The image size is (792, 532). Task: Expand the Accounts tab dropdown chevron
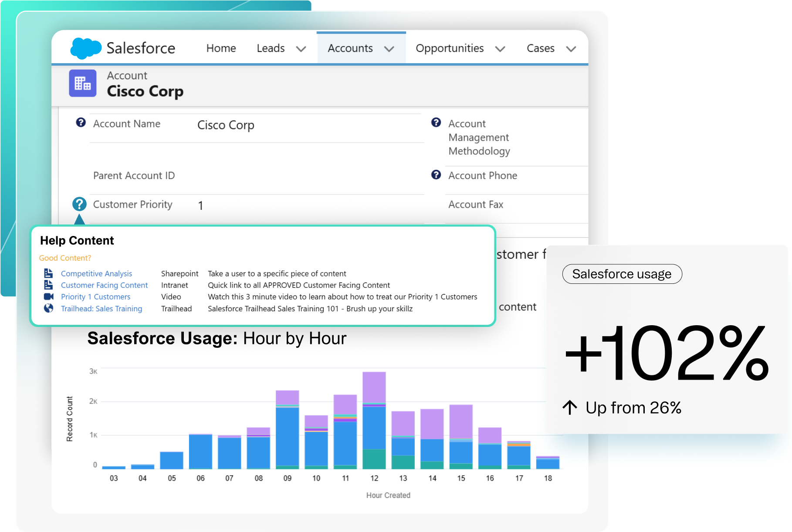(x=389, y=49)
